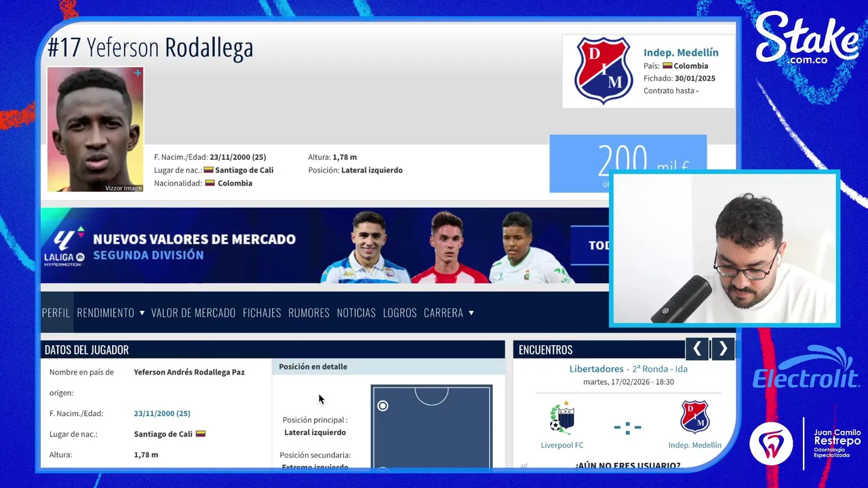
Task: Go to the Rumores tab
Action: (x=309, y=312)
